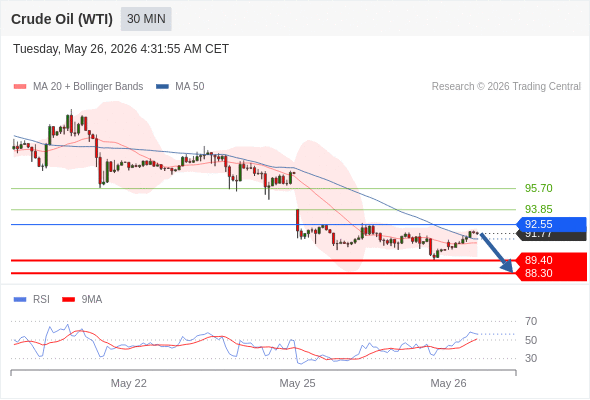Click the May 25 time axis label

click(297, 383)
